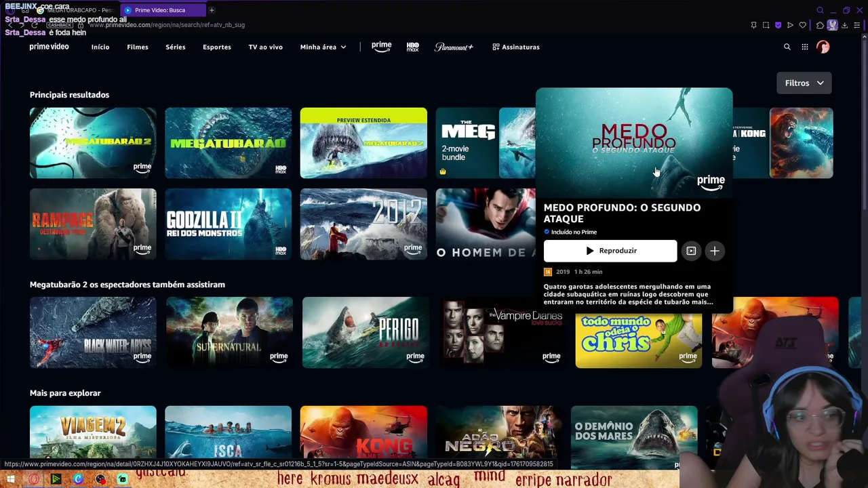Image resolution: width=868 pixels, height=488 pixels.
Task: Open Filmes menu item
Action: point(138,47)
